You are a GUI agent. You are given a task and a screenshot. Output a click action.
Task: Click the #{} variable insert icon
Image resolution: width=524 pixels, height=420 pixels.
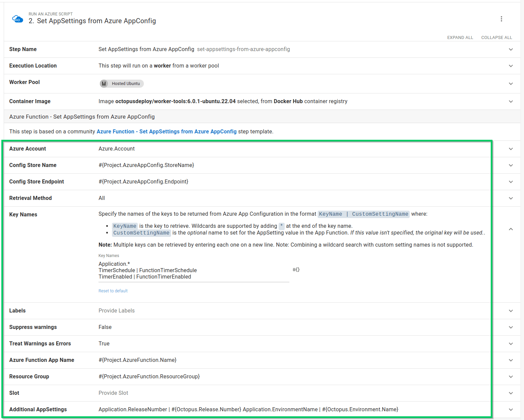pyautogui.click(x=296, y=269)
